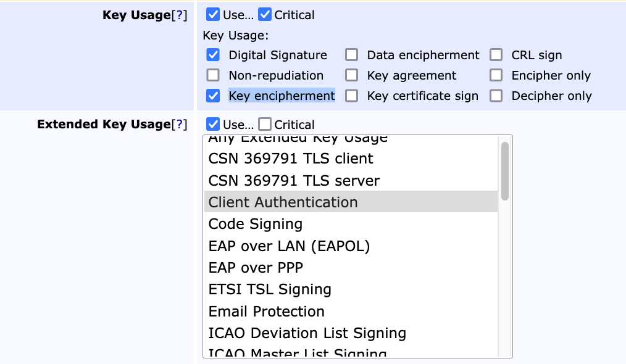Check the Key agreement option
This screenshot has width=626, height=364.
(351, 75)
